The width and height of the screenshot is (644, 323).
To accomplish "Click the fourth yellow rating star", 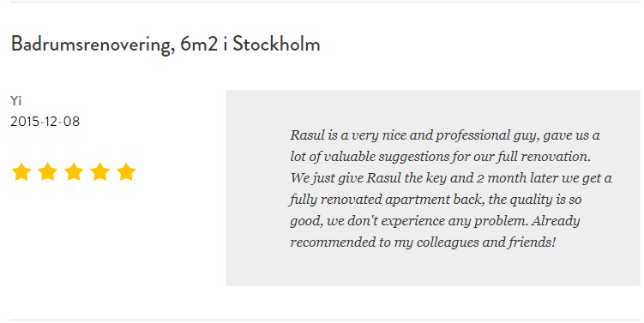I will pyautogui.click(x=100, y=171).
